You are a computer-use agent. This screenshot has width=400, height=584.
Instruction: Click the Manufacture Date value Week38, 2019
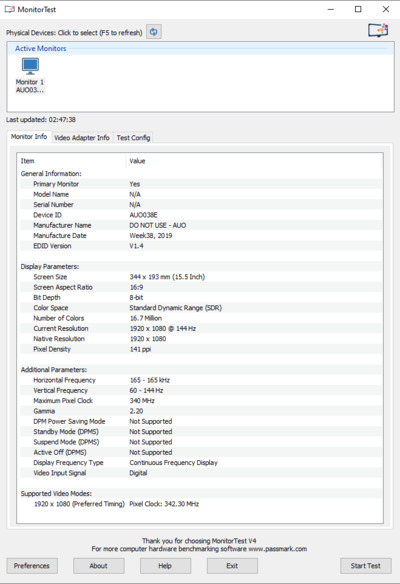tap(151, 236)
